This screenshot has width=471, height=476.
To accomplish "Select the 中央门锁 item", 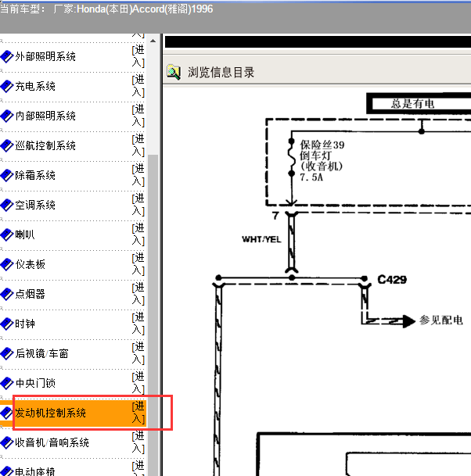I will [x=35, y=384].
